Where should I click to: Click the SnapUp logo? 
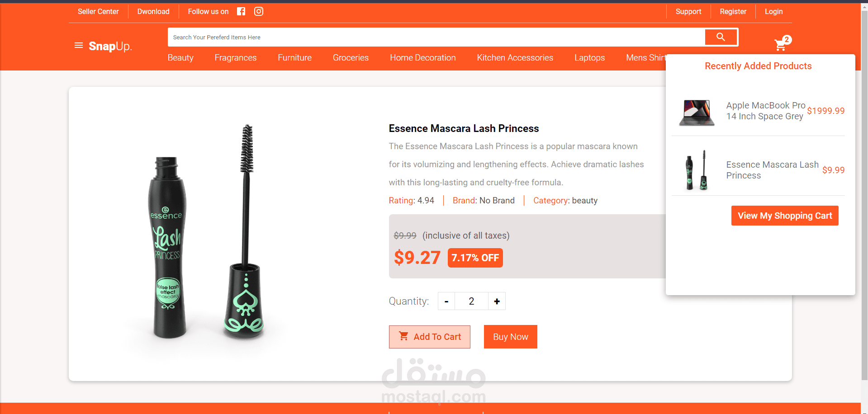[x=110, y=46]
